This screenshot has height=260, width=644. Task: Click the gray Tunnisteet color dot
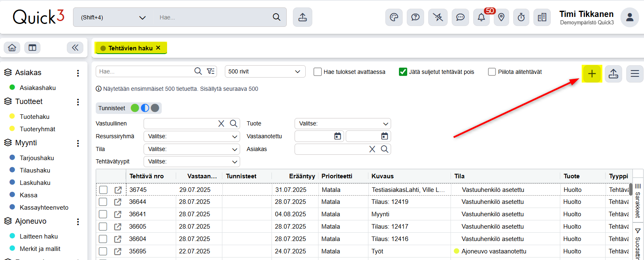[x=155, y=108]
